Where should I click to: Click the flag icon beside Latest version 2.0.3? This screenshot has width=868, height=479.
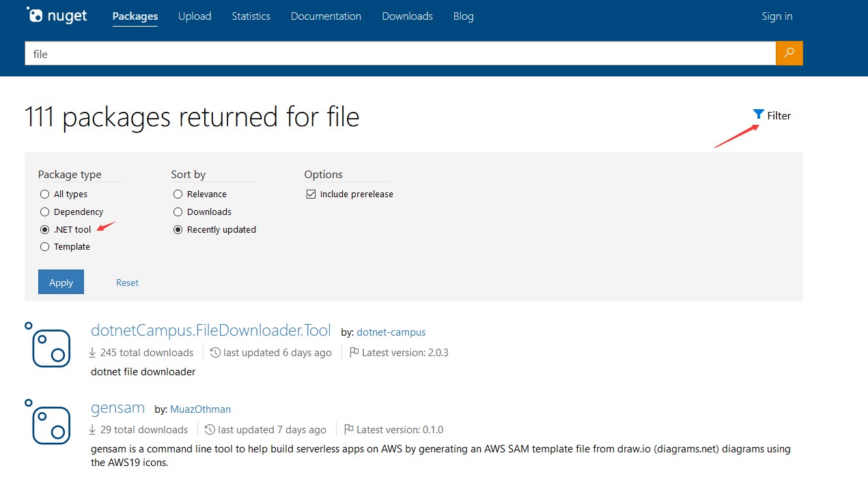[354, 352]
